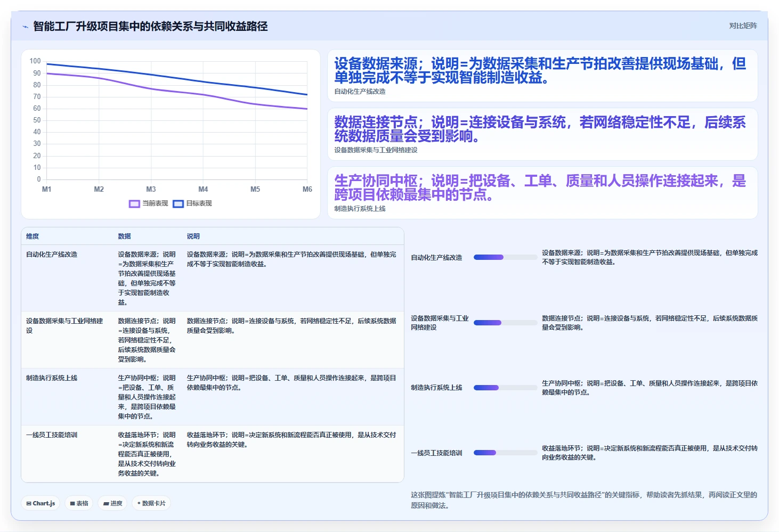The height and width of the screenshot is (532, 779).
Task: Click 设备数据采集与工业网络建设 caption under second card
Action: click(376, 150)
